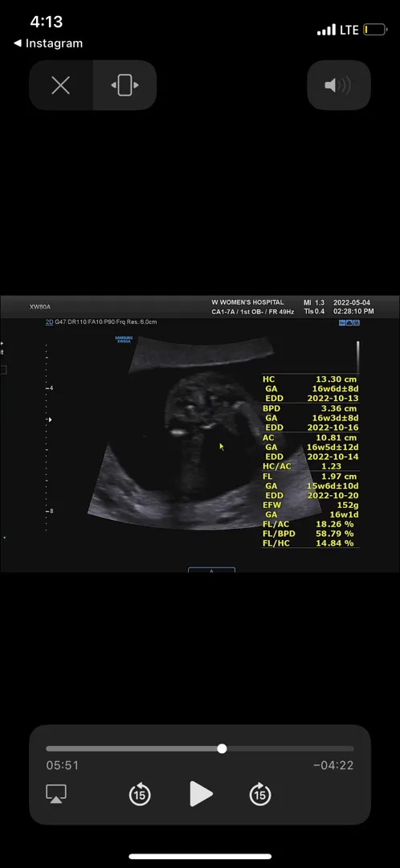Open AirPlay screen mirroring options

pyautogui.click(x=56, y=794)
